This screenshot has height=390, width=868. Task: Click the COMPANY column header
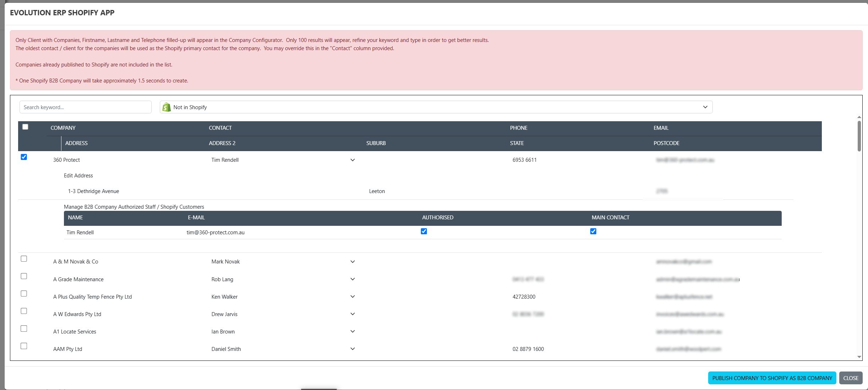(63, 128)
